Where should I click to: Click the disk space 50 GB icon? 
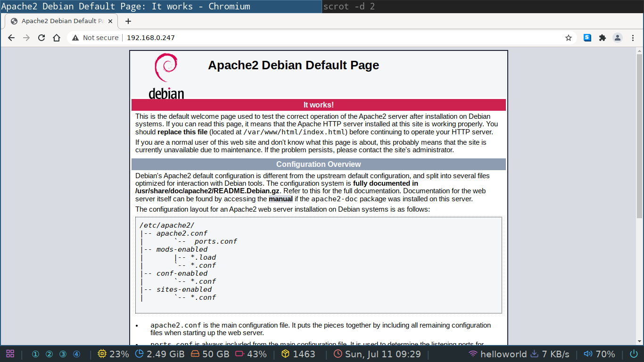(x=195, y=354)
